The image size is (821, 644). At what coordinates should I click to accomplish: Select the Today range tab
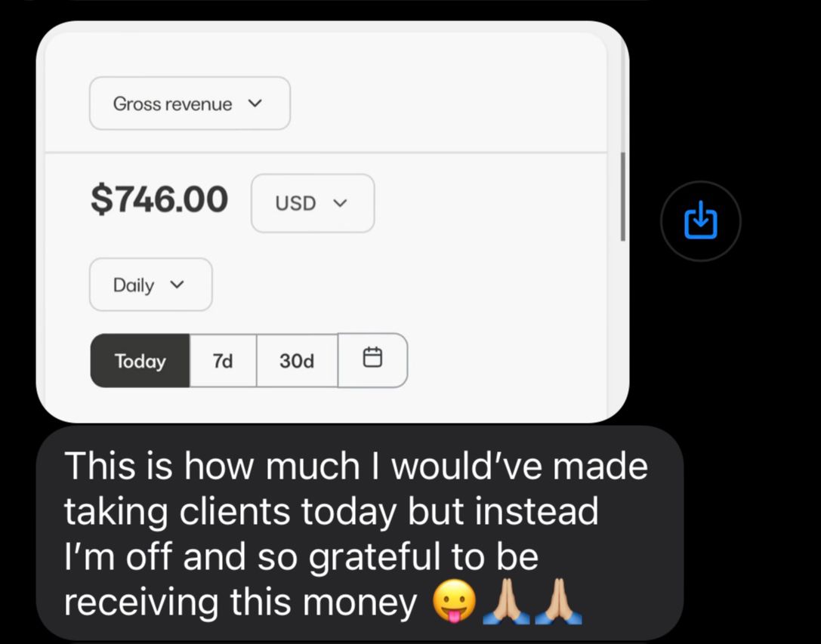[140, 361]
